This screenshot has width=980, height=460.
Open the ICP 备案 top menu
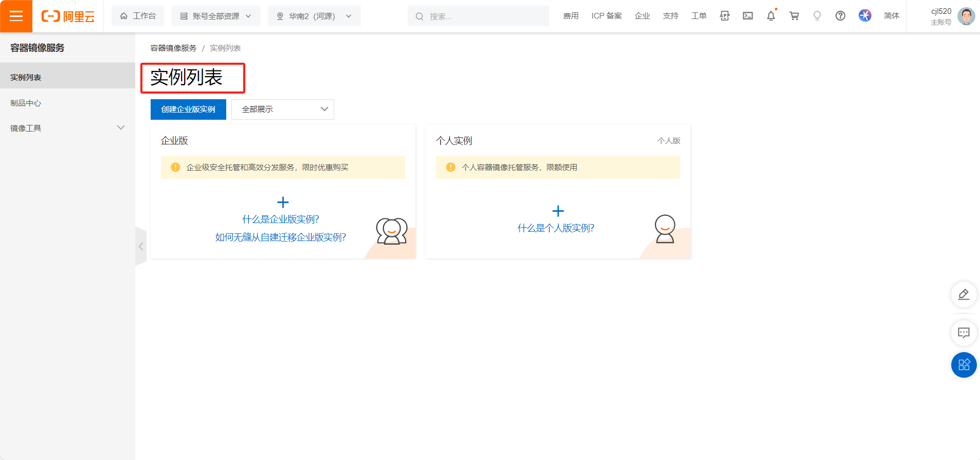click(x=607, y=16)
